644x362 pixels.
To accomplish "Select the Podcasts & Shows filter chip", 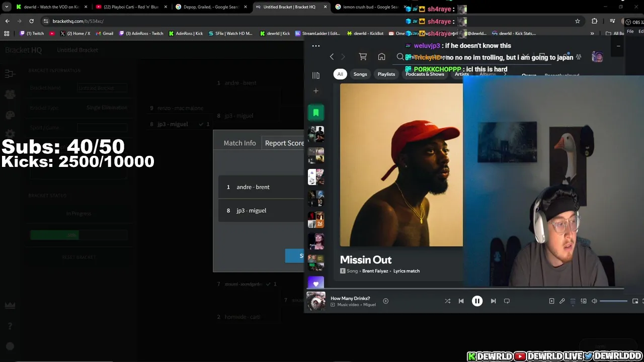I will click(x=425, y=74).
